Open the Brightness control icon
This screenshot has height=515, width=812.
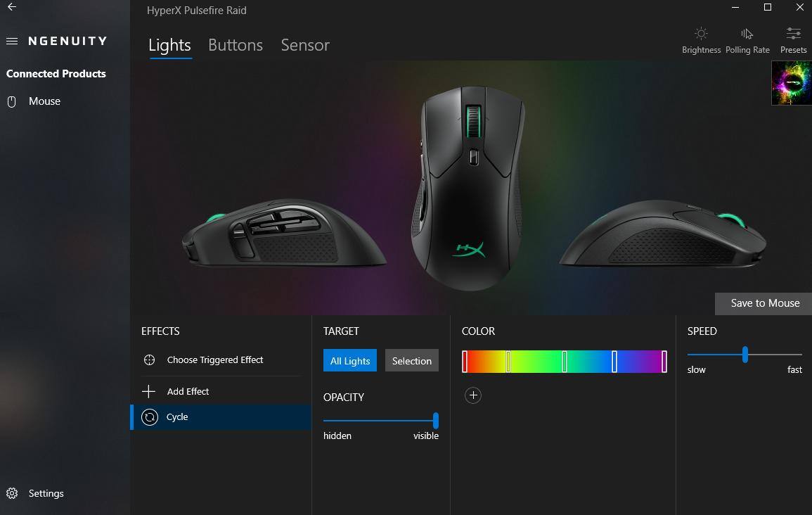[701, 34]
